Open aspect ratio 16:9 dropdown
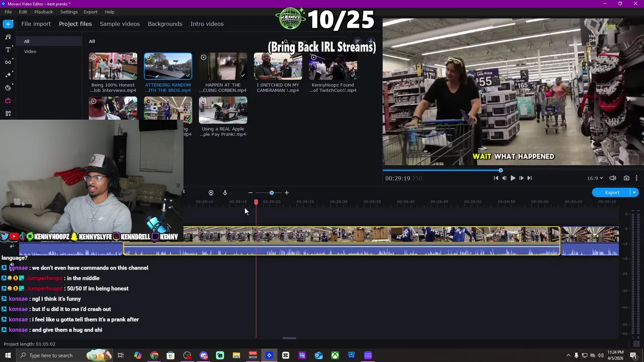Image resolution: width=644 pixels, height=362 pixels. (595, 178)
